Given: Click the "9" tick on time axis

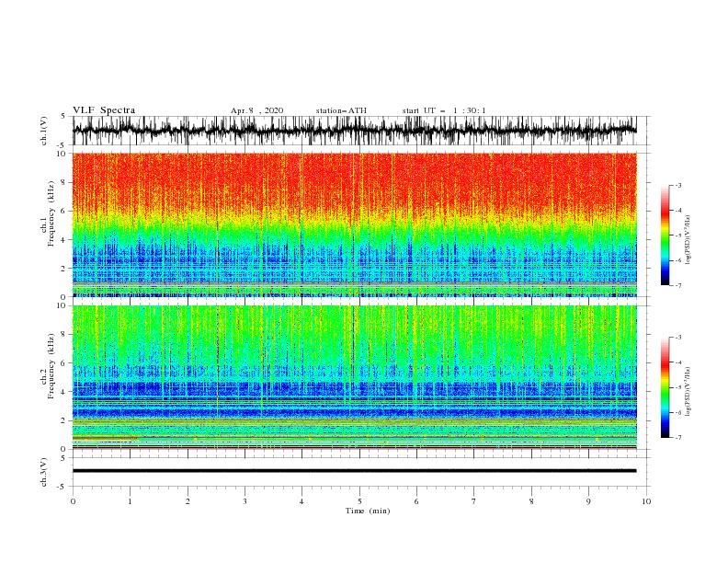Looking at the screenshot, I should click(x=588, y=501).
